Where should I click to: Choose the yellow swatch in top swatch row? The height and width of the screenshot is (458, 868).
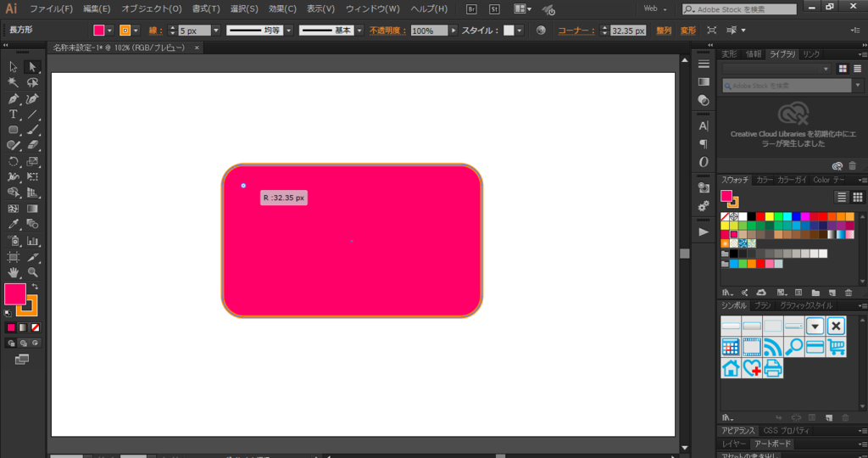click(x=770, y=216)
